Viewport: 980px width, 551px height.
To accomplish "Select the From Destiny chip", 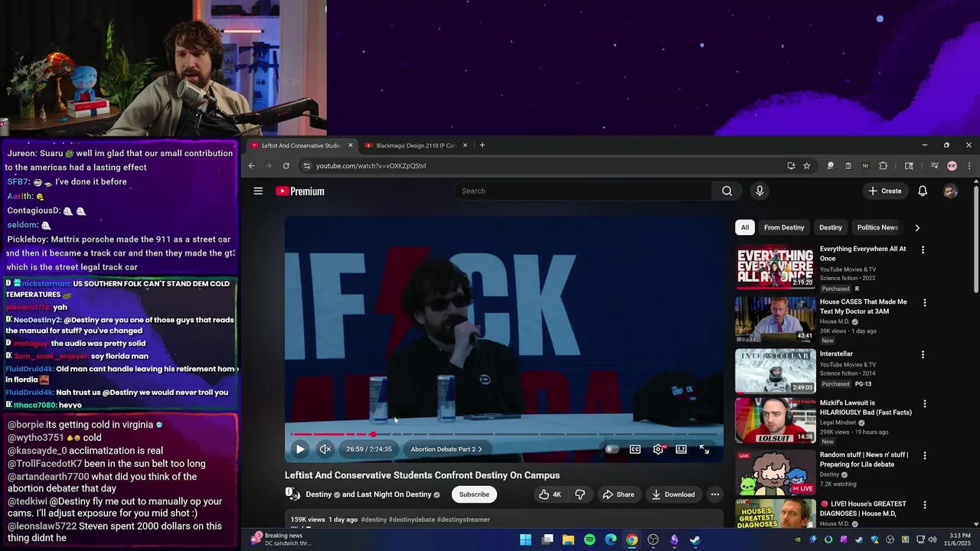I will [784, 227].
